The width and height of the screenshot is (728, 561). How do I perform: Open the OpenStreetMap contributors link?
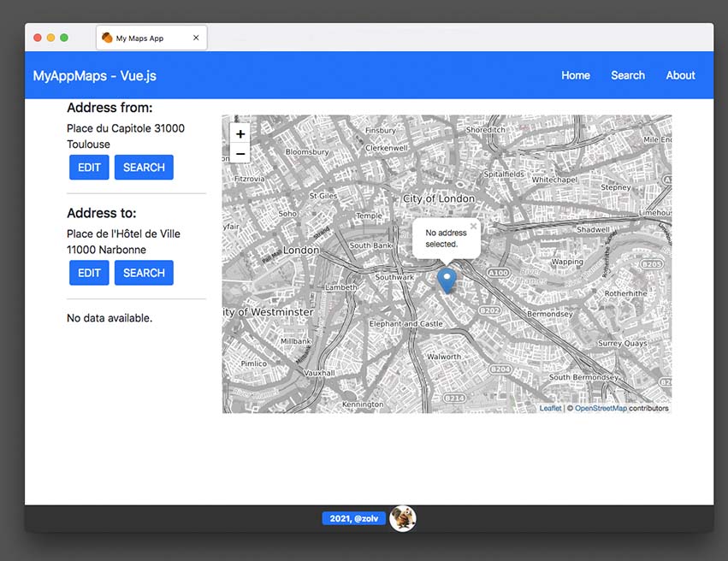click(601, 408)
